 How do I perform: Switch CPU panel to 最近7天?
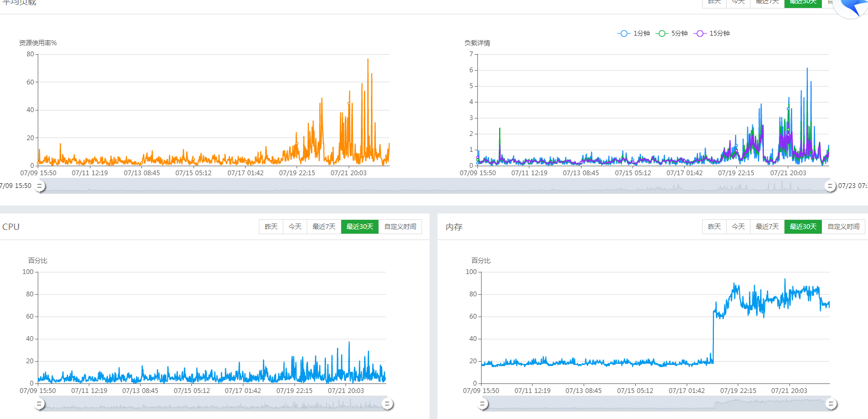point(324,227)
